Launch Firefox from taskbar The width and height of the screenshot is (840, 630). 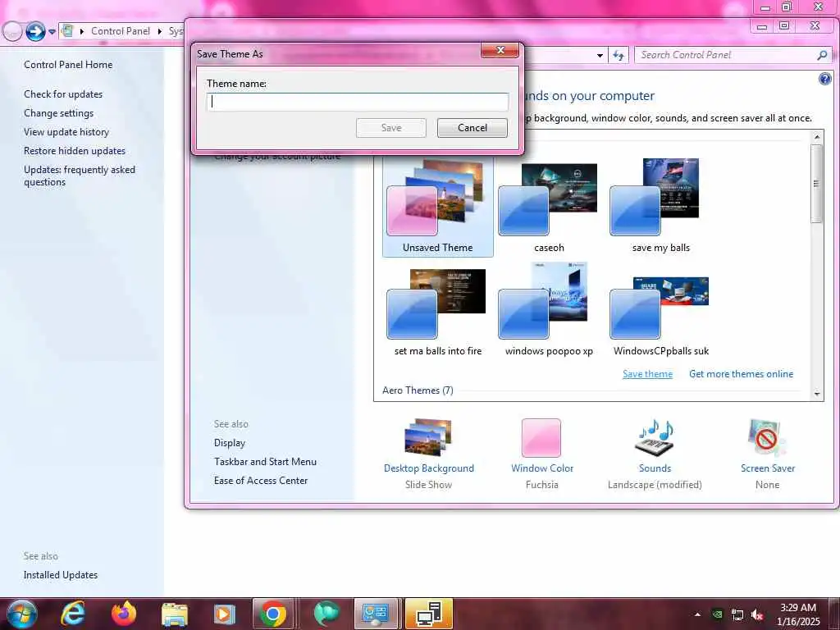tap(124, 614)
